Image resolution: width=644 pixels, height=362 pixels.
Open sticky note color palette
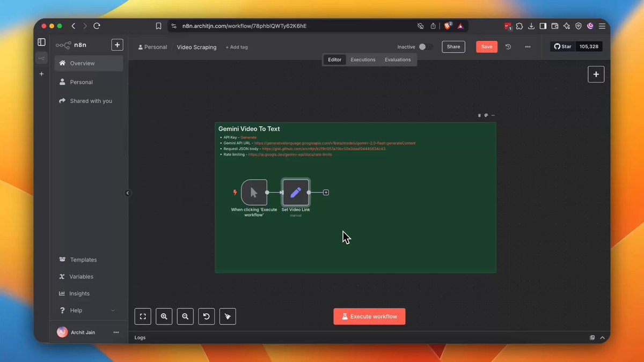point(486,115)
